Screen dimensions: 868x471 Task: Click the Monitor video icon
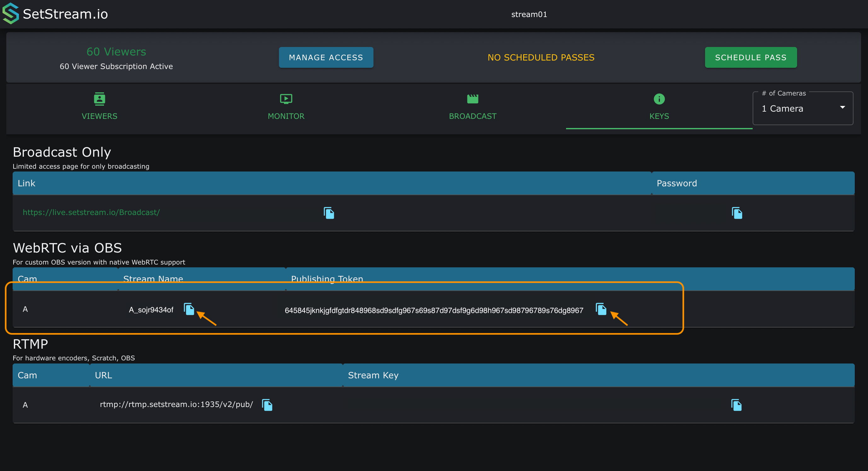coord(286,98)
